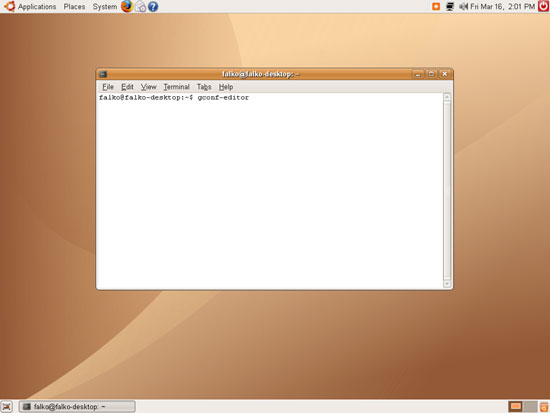Open the network monitor tray icon
Image resolution: width=550 pixels, height=413 pixels.
(450, 6)
